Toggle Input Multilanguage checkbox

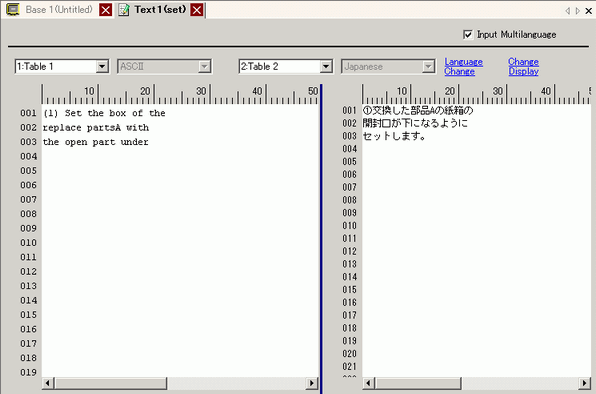click(468, 35)
